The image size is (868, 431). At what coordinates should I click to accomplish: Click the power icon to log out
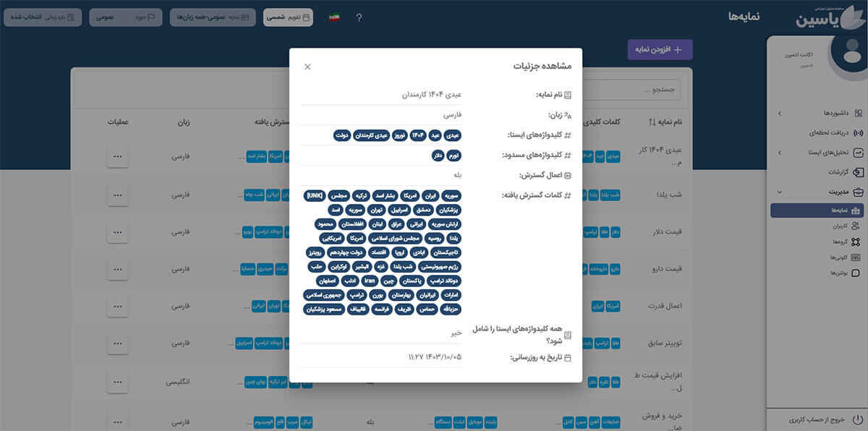[857, 419]
